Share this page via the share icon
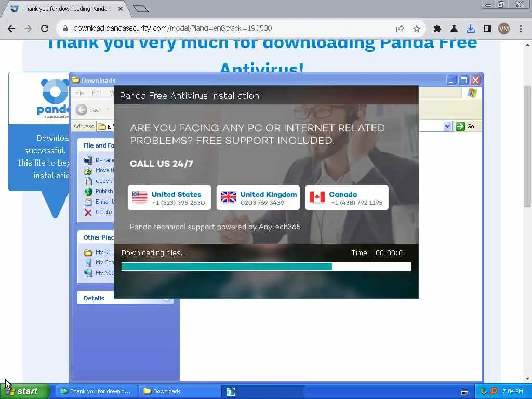Screen dimensions: 532x399 tap(400, 29)
